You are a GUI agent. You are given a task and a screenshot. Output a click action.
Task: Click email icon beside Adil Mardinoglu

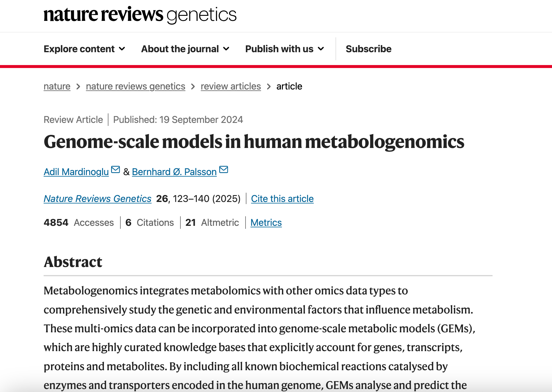115,170
